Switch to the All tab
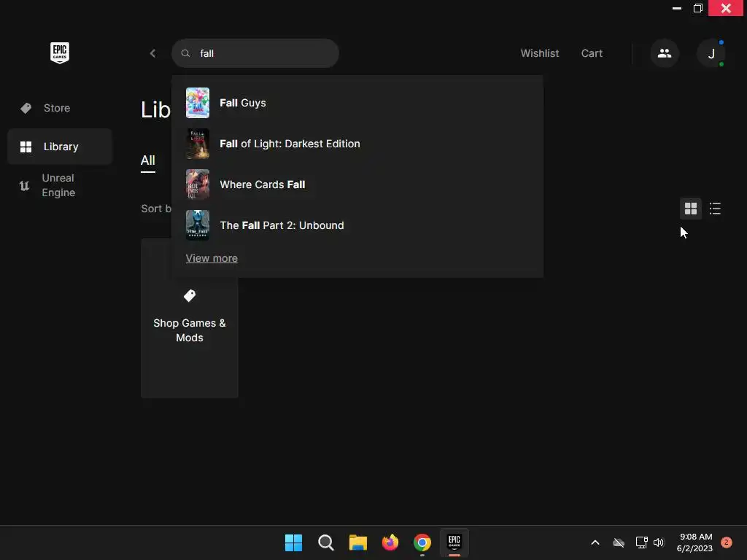Screen dimensions: 747x560 [x=147, y=160]
